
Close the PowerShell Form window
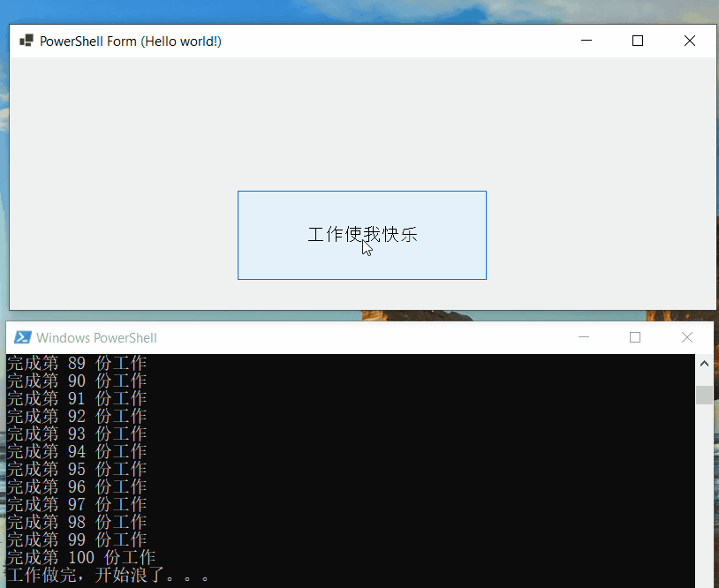[689, 41]
